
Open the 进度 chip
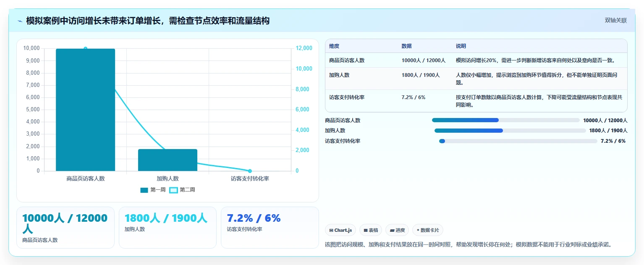tap(397, 230)
